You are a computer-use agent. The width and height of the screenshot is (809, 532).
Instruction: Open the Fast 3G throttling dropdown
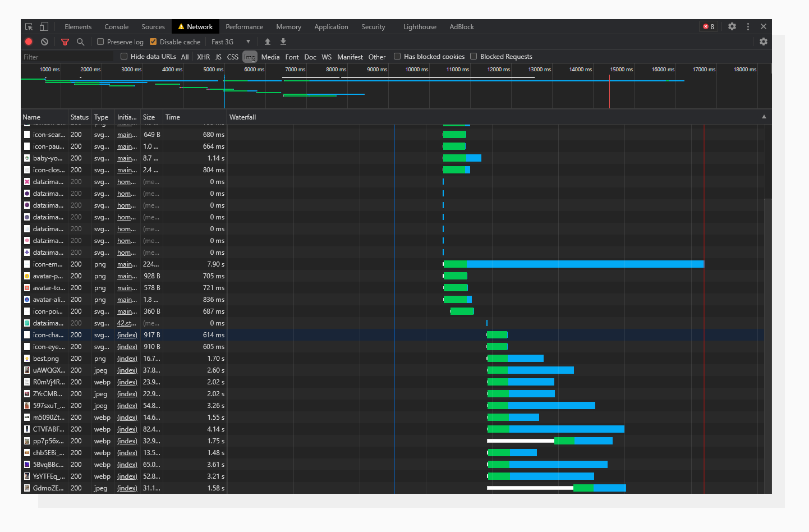230,42
